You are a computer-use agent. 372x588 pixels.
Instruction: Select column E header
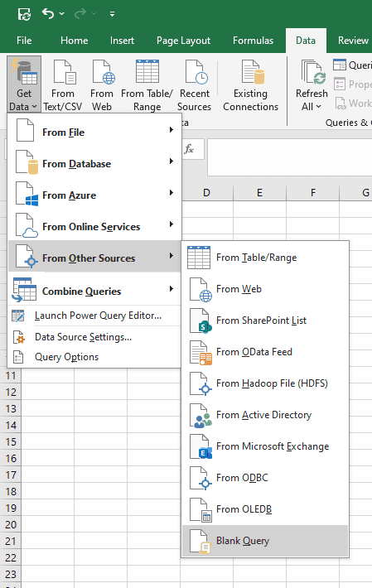[259, 193]
